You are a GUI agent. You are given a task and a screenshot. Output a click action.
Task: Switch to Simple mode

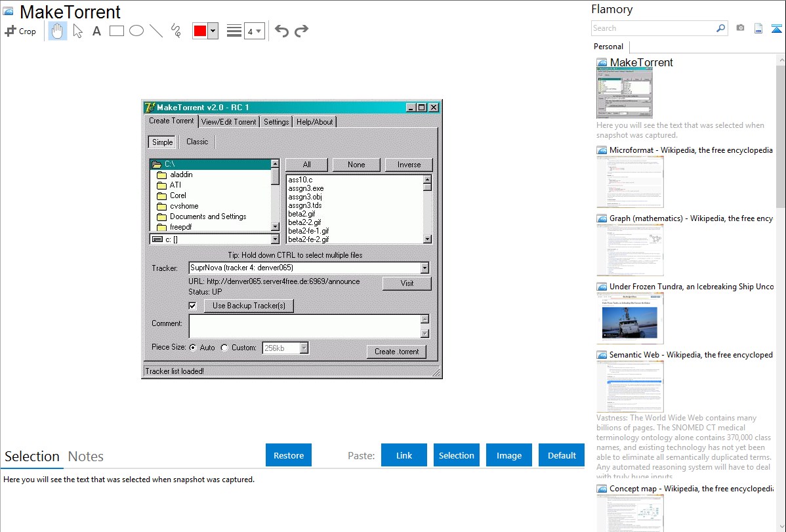(x=163, y=142)
